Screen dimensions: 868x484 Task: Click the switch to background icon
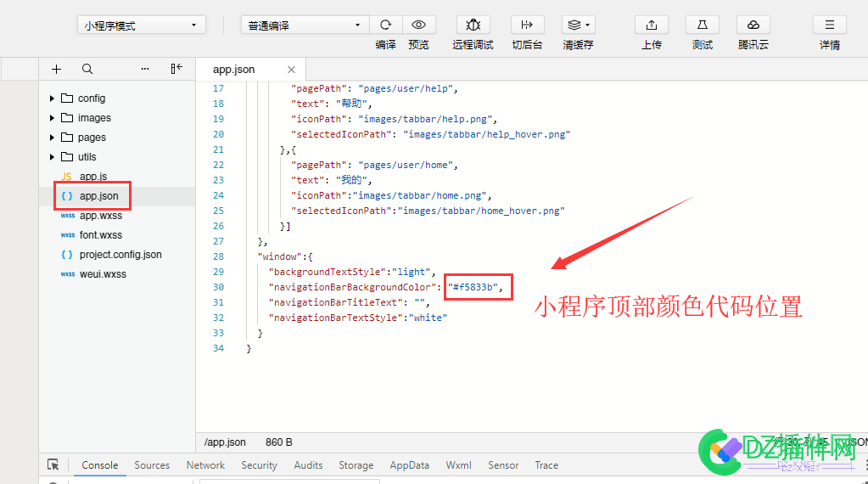pos(527,25)
